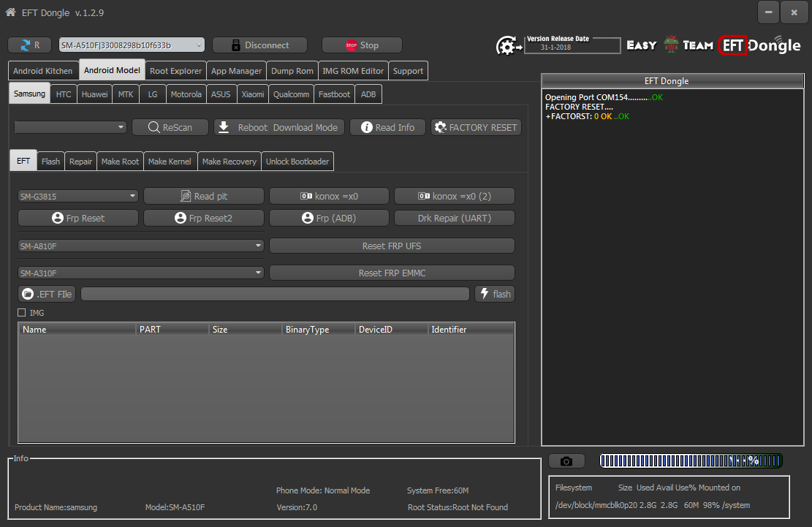The width and height of the screenshot is (812, 527).
Task: Click the Version Release Date field
Action: pyautogui.click(x=572, y=45)
